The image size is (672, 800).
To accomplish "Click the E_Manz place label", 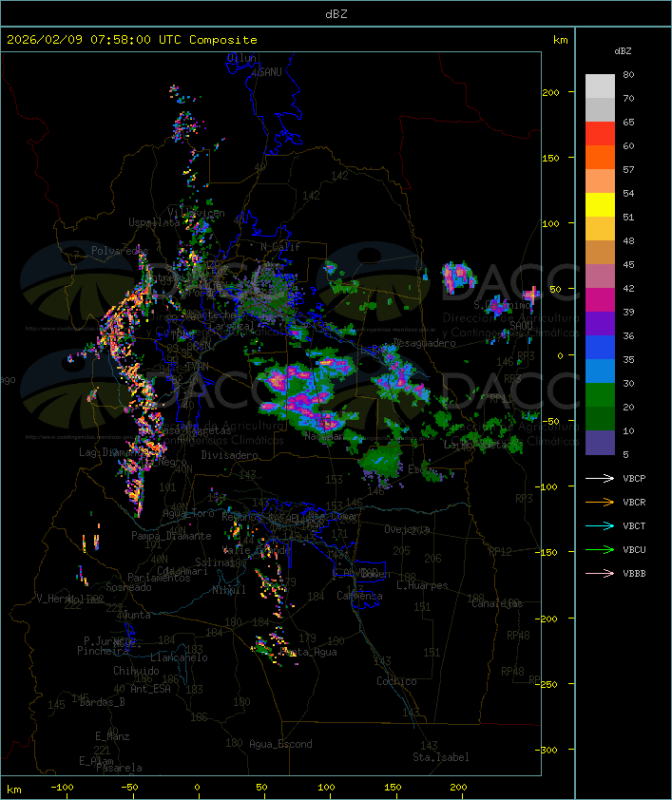I will coord(112,736).
